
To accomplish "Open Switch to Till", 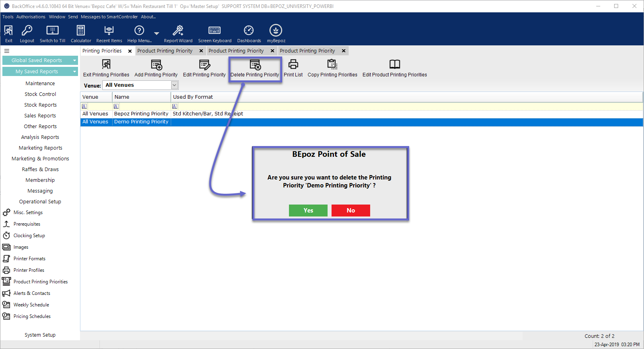I will (x=53, y=34).
